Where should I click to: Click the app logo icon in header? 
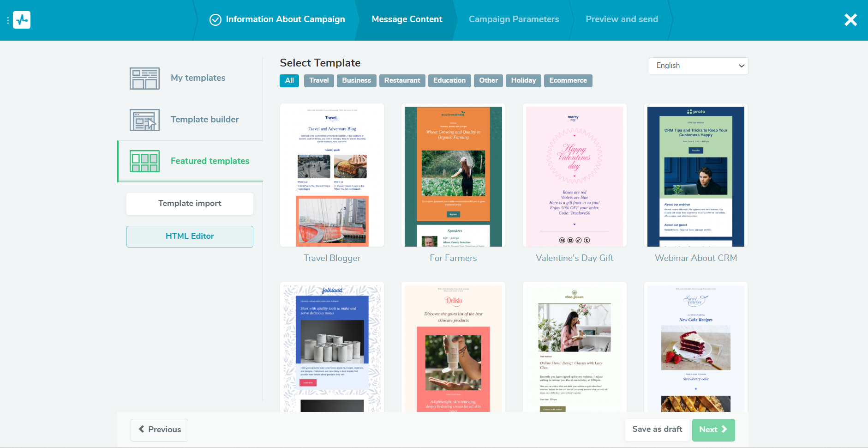pos(22,20)
